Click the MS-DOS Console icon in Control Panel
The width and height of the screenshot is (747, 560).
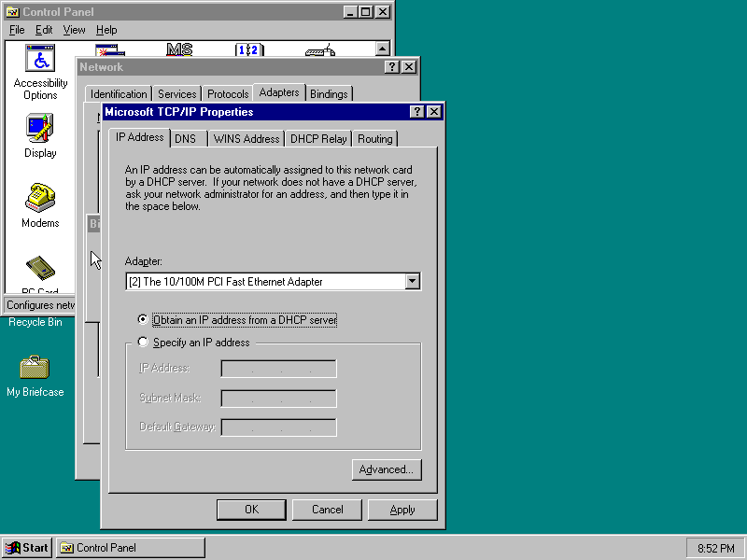coord(179,49)
